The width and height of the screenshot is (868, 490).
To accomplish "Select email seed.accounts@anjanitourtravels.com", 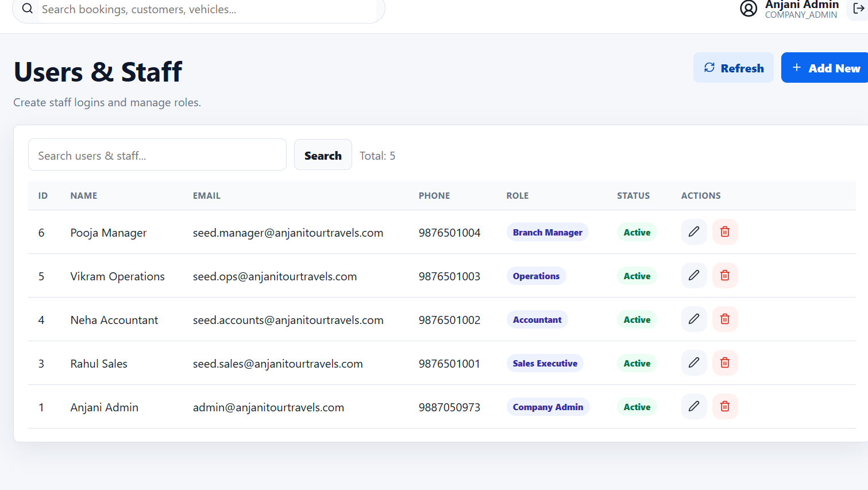I will pos(288,320).
